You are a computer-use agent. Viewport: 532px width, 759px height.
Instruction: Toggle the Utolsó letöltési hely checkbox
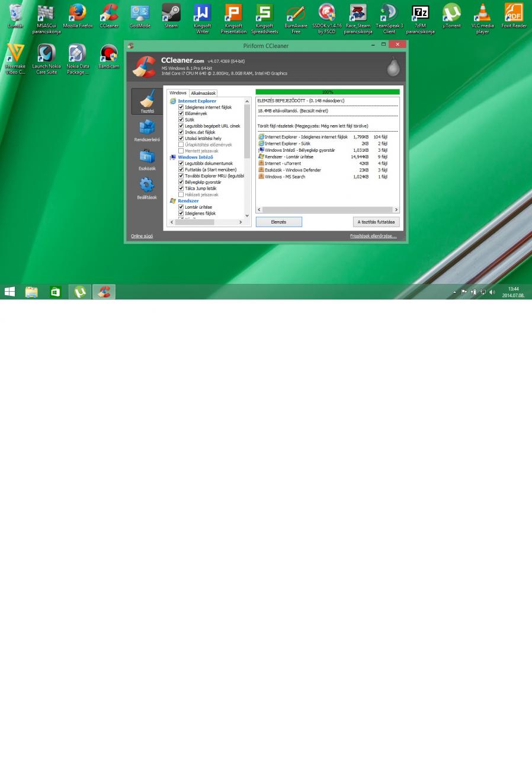(x=181, y=138)
